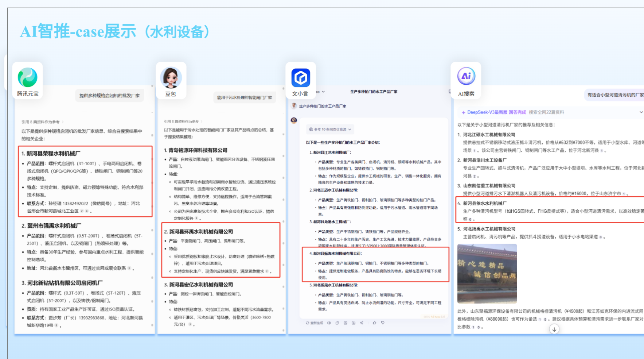The height and width of the screenshot is (359, 644).
Task: Click the AI搜索 Ai logo
Action: 466,76
